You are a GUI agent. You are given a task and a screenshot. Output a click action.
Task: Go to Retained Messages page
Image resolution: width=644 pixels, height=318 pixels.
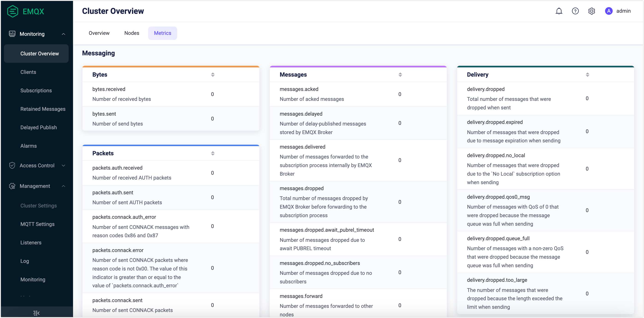click(43, 109)
